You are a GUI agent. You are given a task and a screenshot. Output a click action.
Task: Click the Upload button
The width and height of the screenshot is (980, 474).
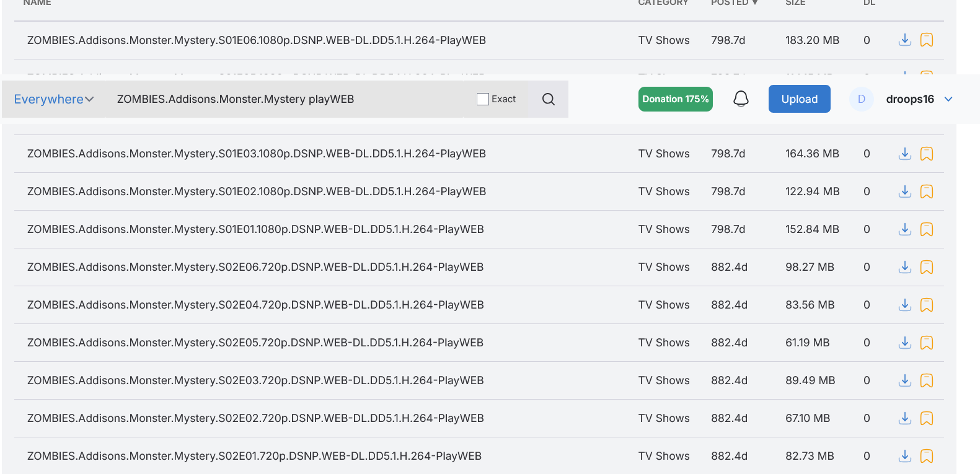pos(799,99)
